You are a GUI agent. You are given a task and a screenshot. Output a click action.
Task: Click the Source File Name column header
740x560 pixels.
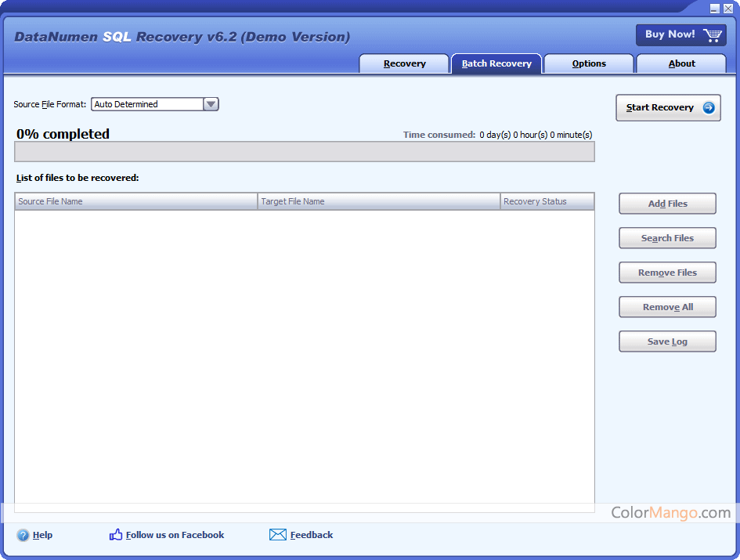136,201
